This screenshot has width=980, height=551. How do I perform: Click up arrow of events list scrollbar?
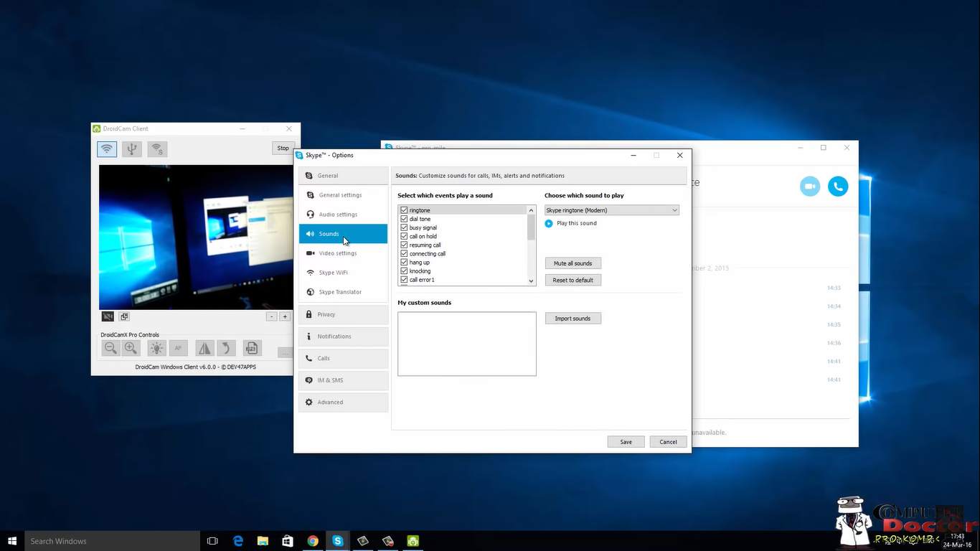(x=532, y=210)
